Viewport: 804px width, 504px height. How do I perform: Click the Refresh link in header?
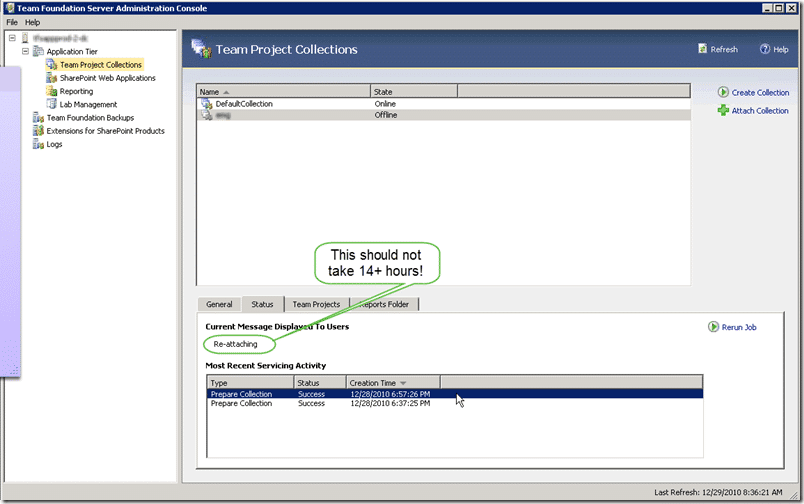[724, 49]
